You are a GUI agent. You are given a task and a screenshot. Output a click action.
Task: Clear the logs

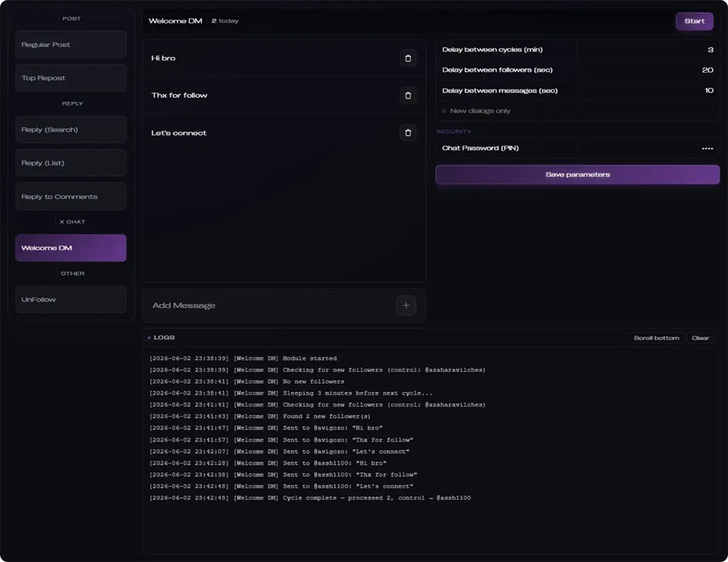[x=700, y=338]
